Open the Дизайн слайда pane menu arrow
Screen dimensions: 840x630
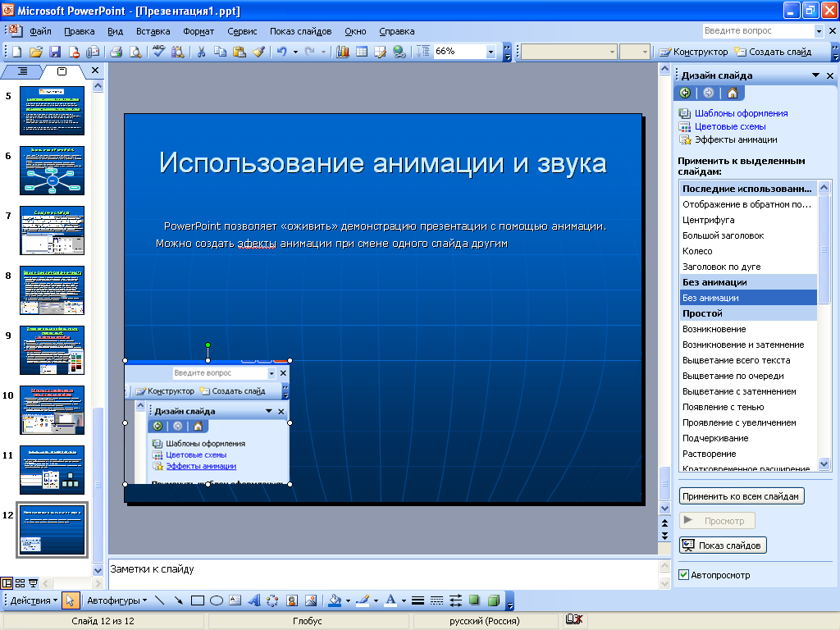(x=815, y=75)
